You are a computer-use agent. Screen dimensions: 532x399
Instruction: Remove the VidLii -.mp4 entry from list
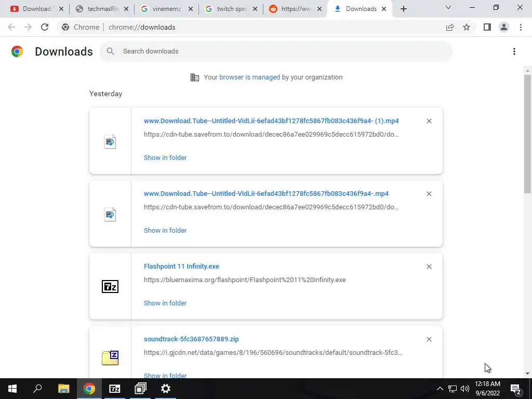429,194
